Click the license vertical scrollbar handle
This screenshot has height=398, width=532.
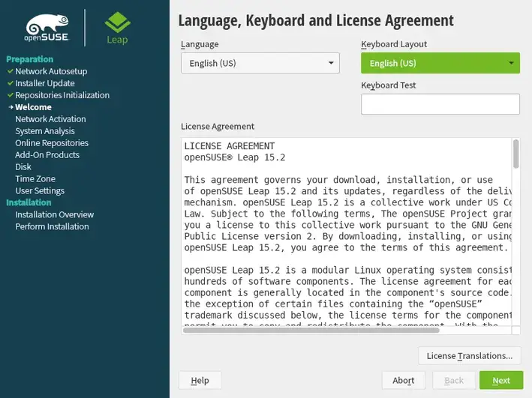[x=515, y=154]
